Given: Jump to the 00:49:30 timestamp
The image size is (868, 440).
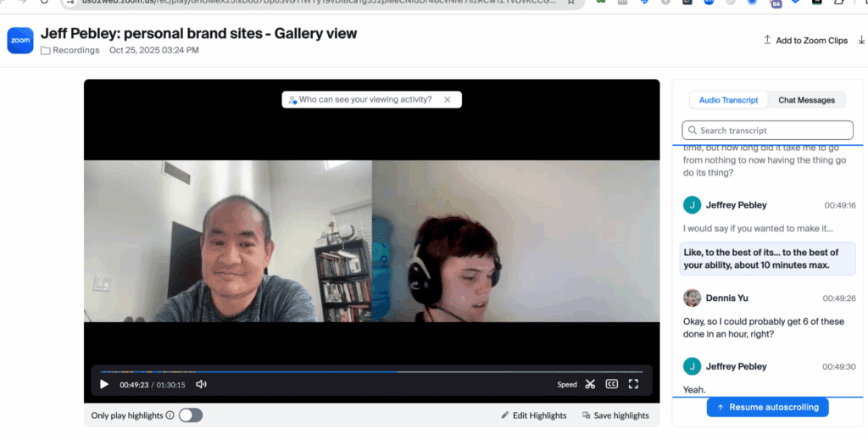Looking at the screenshot, I should (838, 367).
